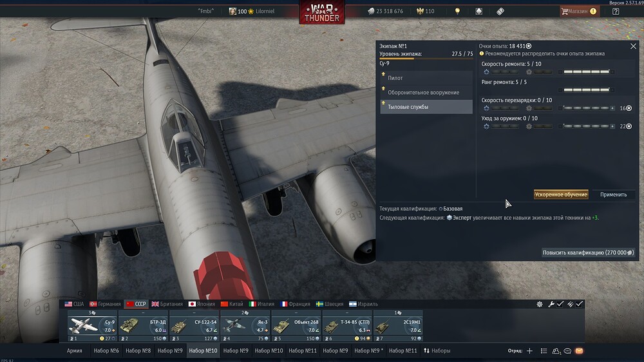This screenshot has width=644, height=362.
Task: Open the lightbulb hints icon in top bar
Action: pyautogui.click(x=457, y=11)
